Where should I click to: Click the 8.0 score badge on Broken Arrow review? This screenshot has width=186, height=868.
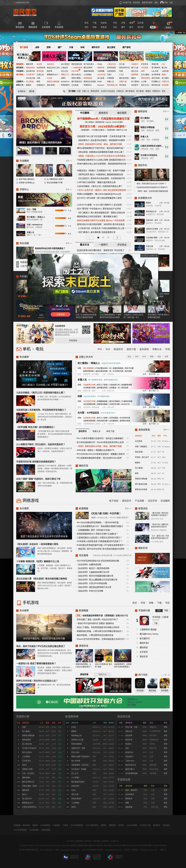coord(65,200)
